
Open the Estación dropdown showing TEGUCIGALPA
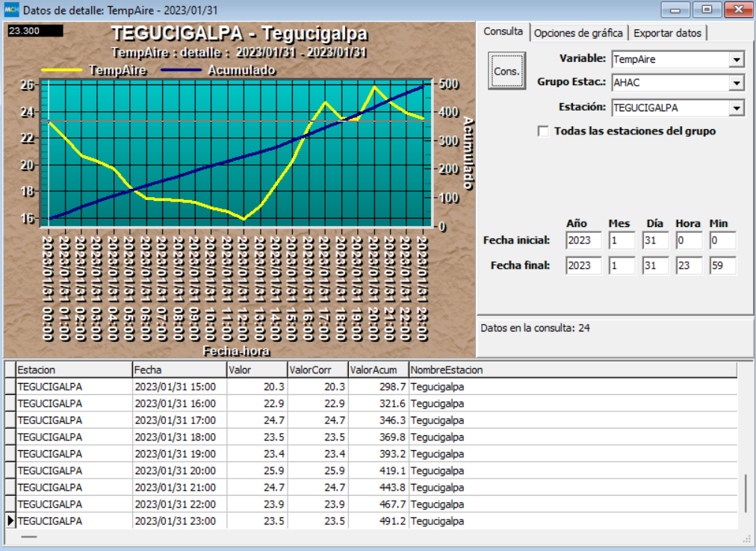737,108
